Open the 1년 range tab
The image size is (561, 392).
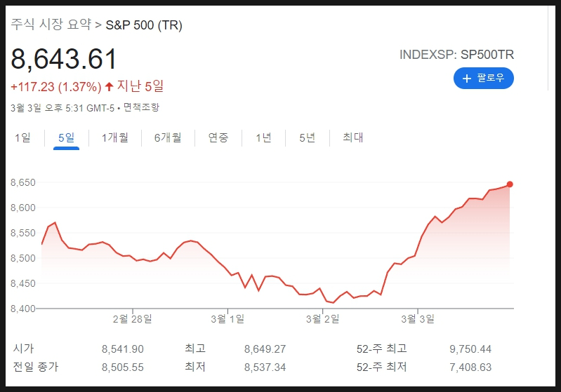coord(263,137)
